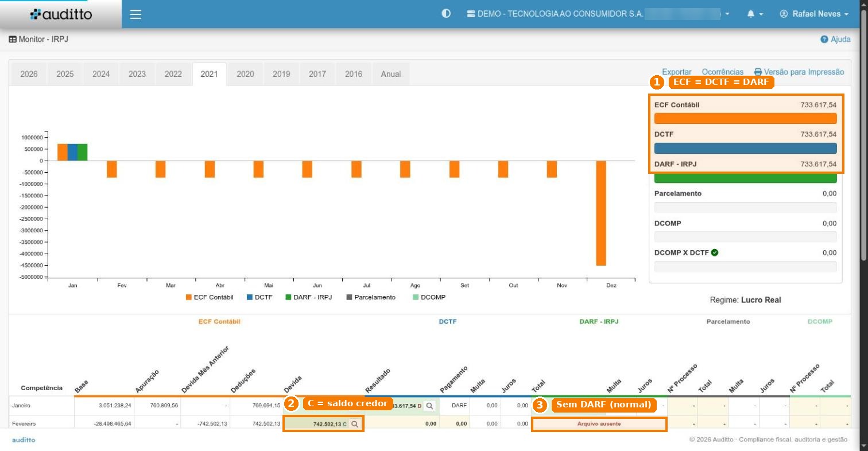Click the Janeiro base value 3.051.238,24

point(115,406)
